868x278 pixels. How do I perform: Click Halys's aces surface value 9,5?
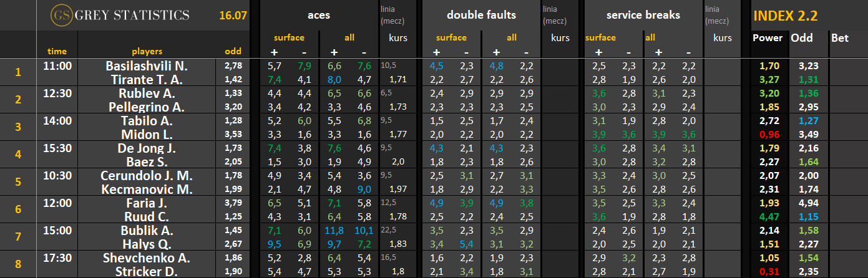click(274, 244)
